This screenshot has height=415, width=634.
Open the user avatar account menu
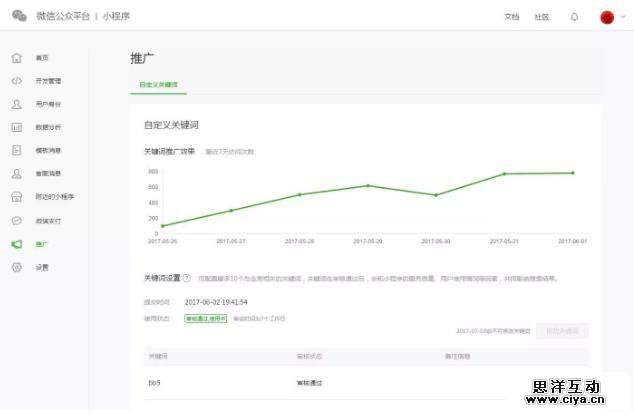pos(607,17)
